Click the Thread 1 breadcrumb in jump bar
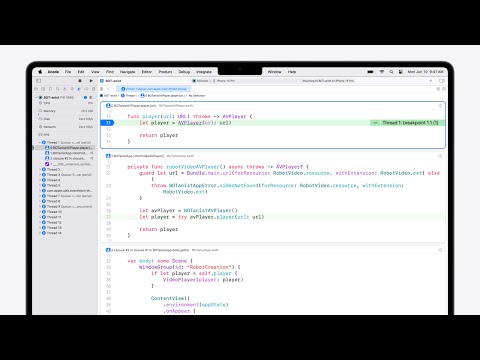The image size is (480, 360). point(129,96)
